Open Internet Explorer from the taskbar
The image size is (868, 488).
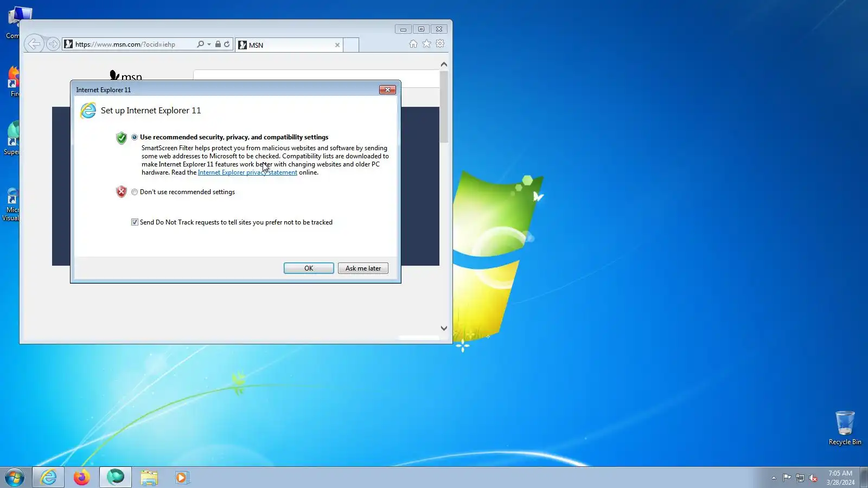pos(48,478)
